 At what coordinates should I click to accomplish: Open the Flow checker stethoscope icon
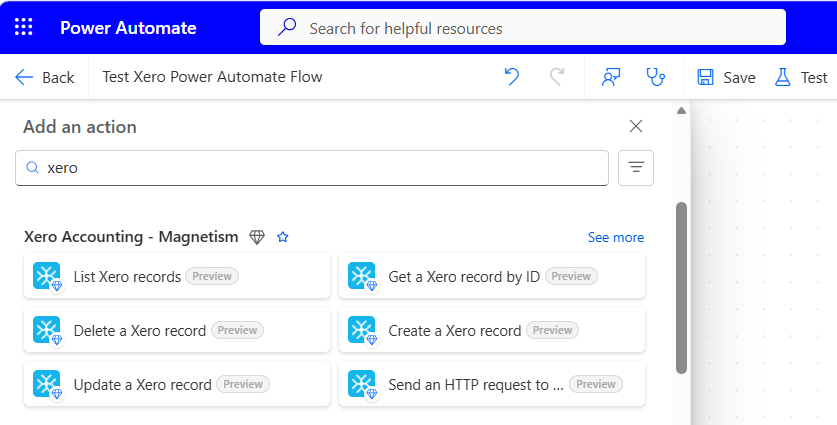pyautogui.click(x=656, y=77)
